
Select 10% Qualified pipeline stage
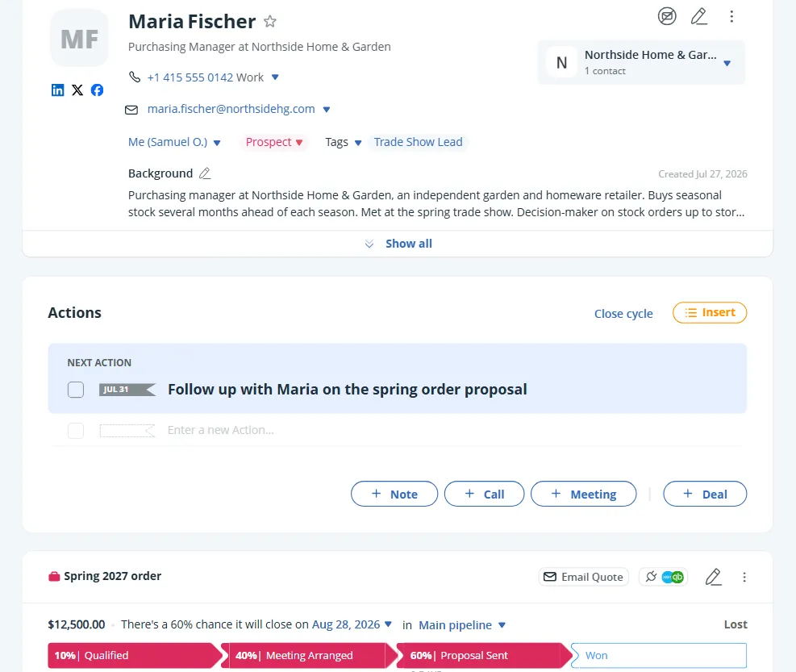[134, 655]
